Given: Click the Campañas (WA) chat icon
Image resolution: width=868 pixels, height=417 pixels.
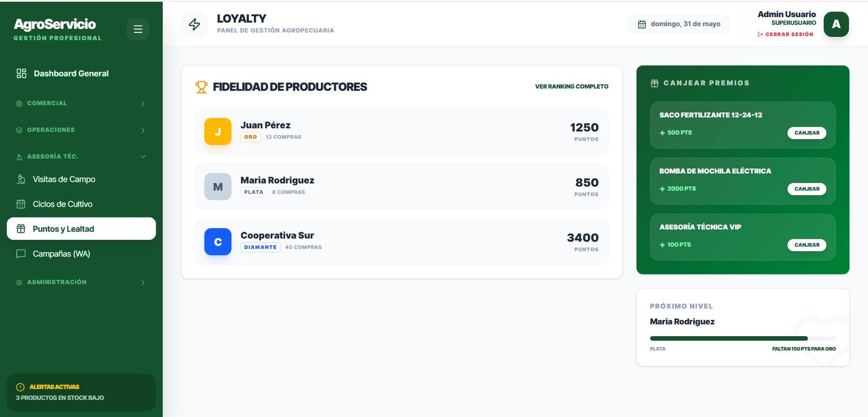Looking at the screenshot, I should pos(21,254).
